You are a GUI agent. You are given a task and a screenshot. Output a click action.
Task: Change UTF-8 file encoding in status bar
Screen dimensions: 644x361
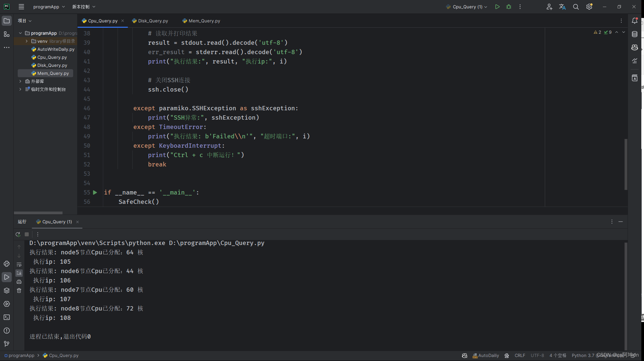click(537, 355)
